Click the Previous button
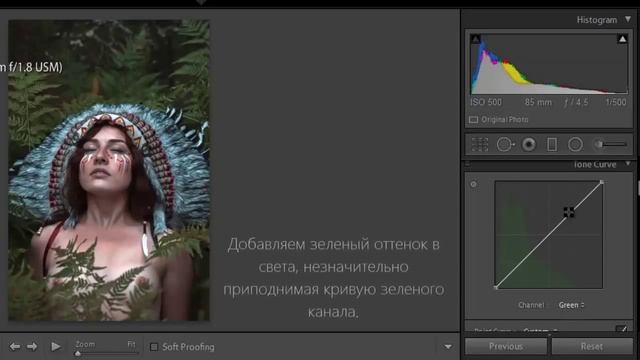640x360 pixels. pos(506,347)
